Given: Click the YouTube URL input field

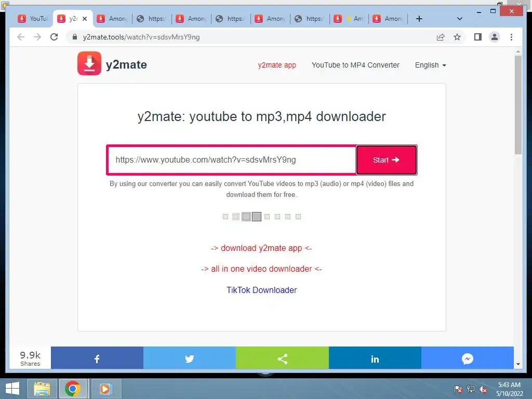Looking at the screenshot, I should click(232, 160).
